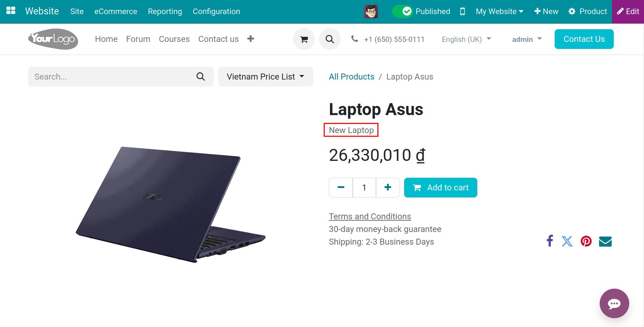This screenshot has width=644, height=327.
Task: Share the product via email
Action: 605,241
